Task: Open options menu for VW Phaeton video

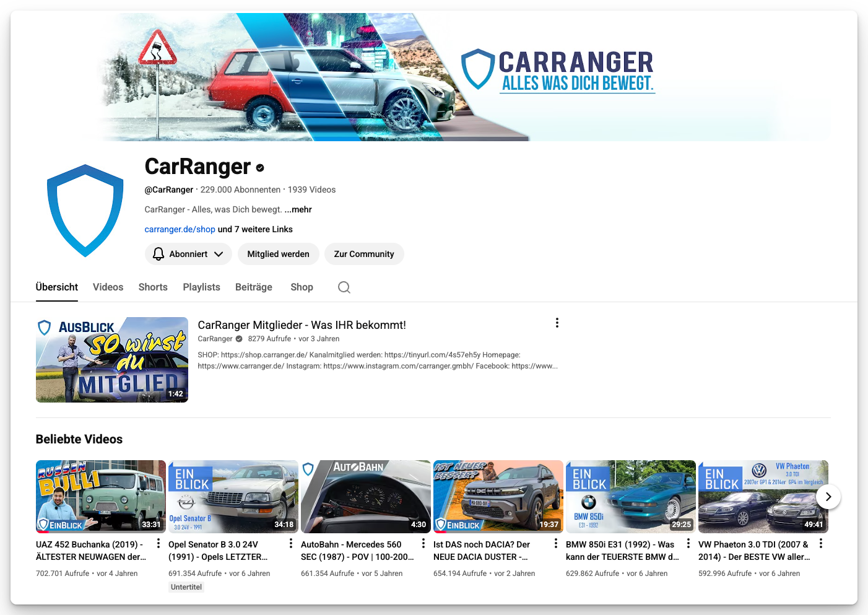Action: (821, 543)
